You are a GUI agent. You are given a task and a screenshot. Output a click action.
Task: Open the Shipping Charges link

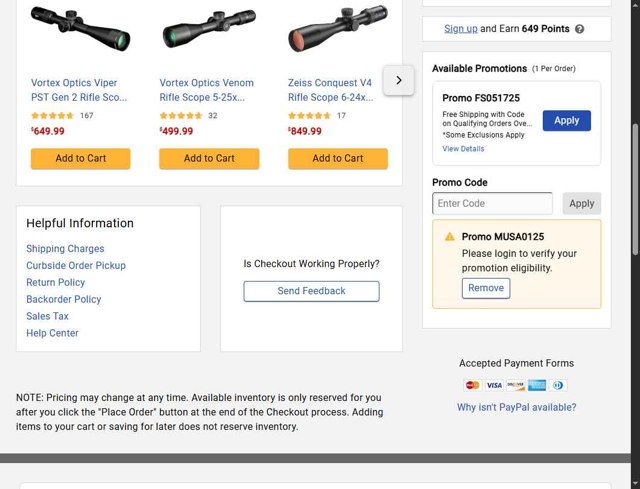[65, 249]
